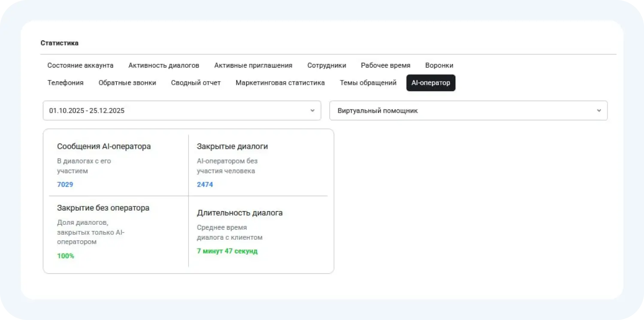
Task: Click the date range chevron arrow
Action: coord(312,111)
